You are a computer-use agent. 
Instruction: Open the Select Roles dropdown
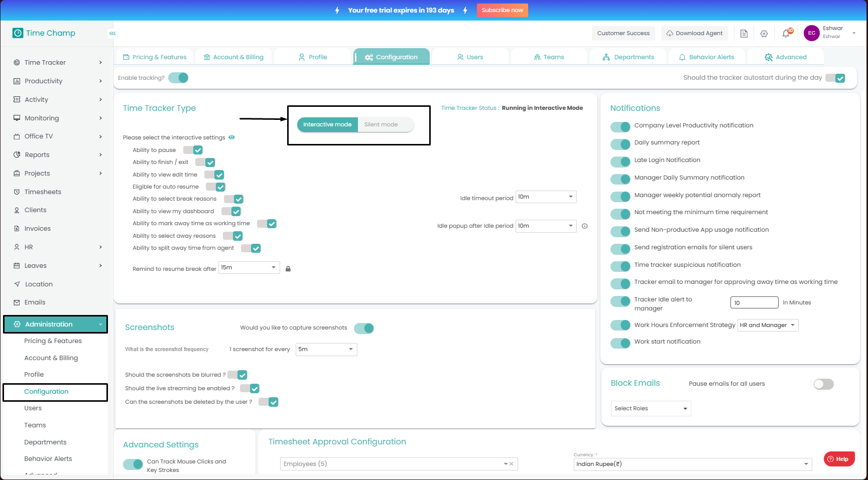pos(651,409)
